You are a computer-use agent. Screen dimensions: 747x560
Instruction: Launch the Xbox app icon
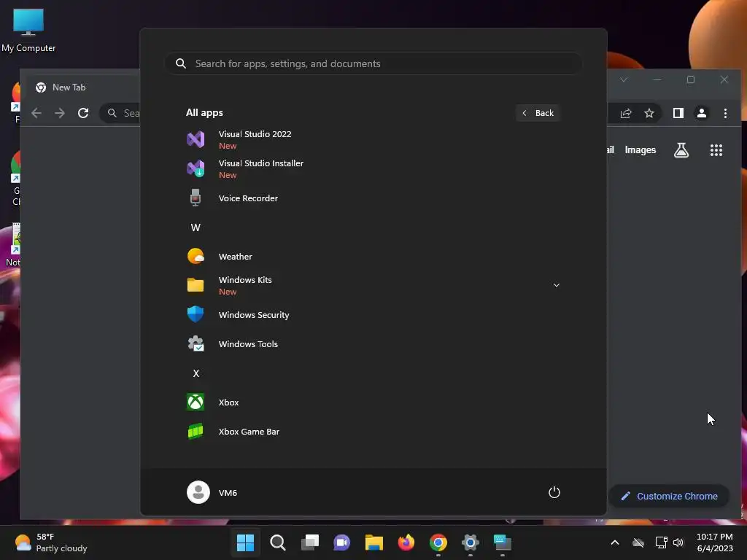click(196, 402)
